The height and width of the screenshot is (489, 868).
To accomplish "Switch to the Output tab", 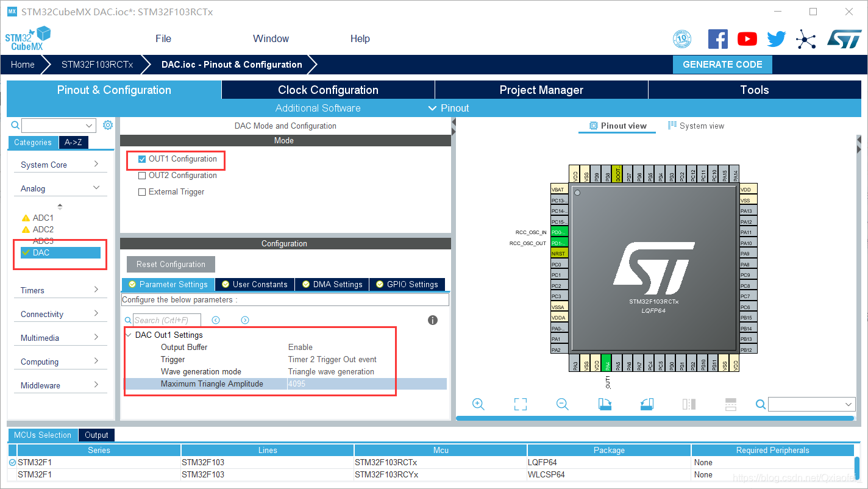I will (96, 435).
